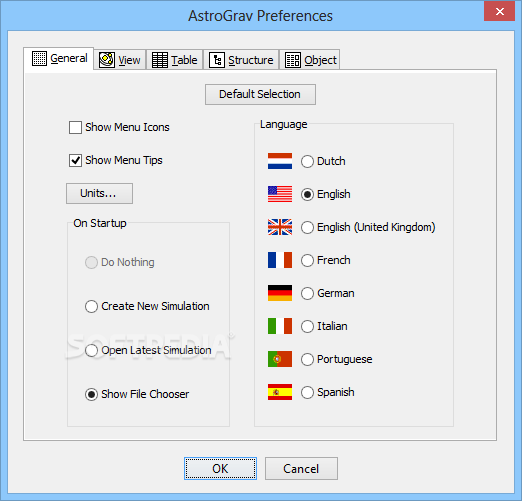The height and width of the screenshot is (501, 522).
Task: Close the AstroGrav Preferences window
Action: click(x=499, y=11)
